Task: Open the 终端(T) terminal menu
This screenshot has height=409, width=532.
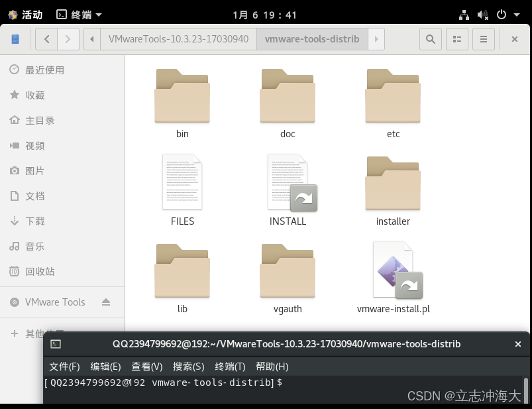Action: pyautogui.click(x=230, y=366)
